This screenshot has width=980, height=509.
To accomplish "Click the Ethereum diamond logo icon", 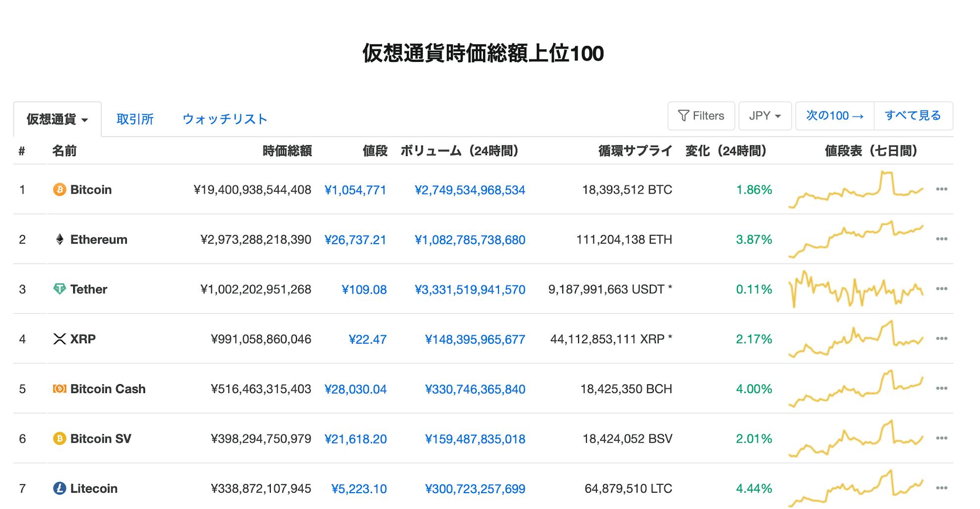I will (59, 240).
